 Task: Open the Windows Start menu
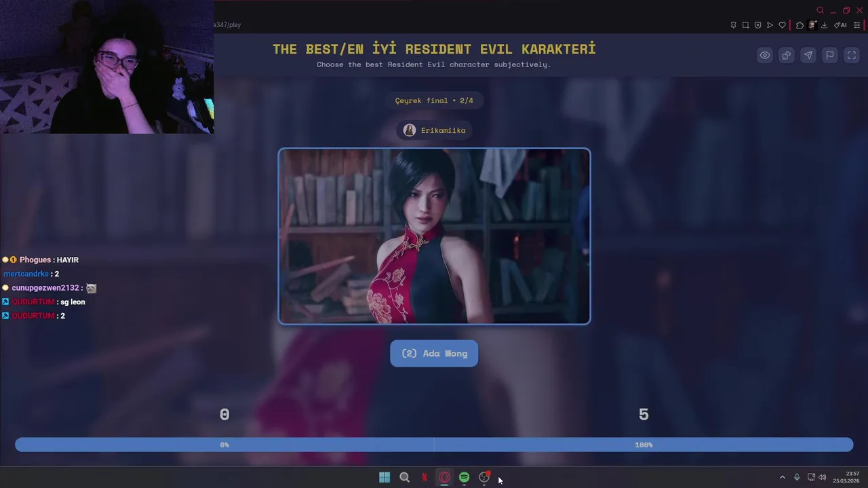tap(384, 477)
